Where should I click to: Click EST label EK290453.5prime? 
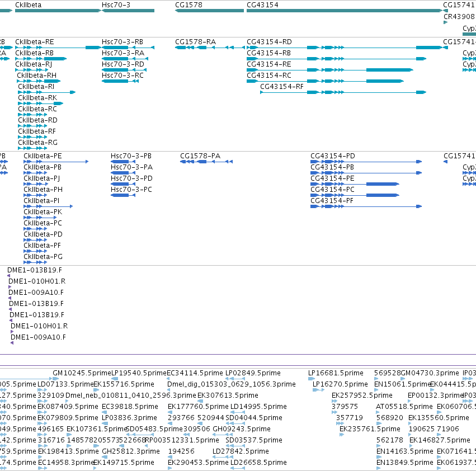click(x=198, y=463)
